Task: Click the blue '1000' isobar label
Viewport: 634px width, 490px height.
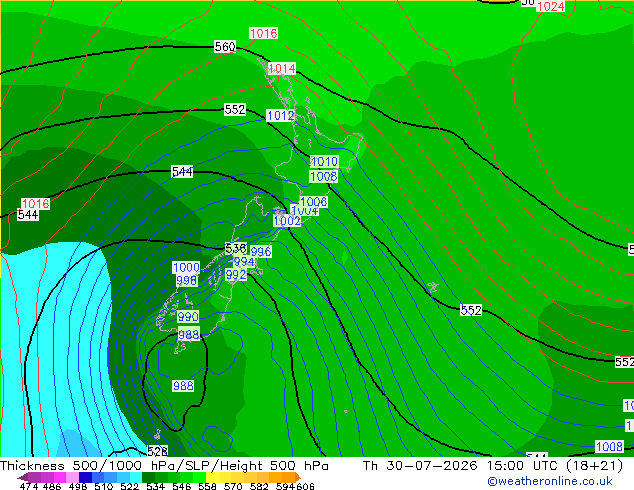Action: pos(186,267)
